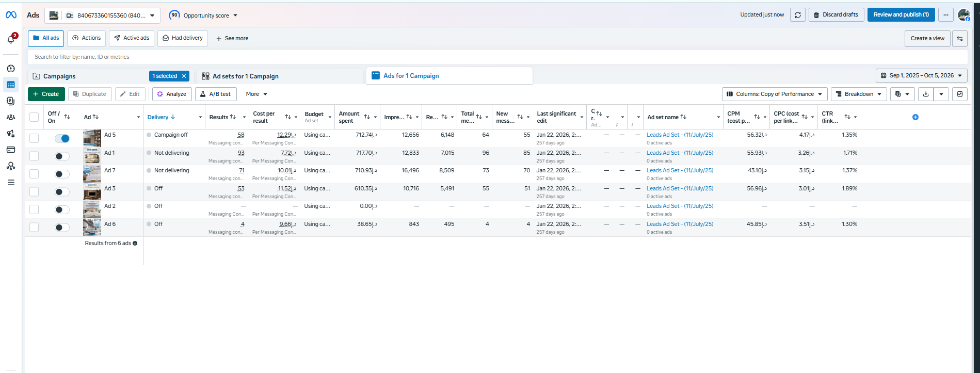The width and height of the screenshot is (980, 373).
Task: Open Columns: Copy of Performance dropdown
Action: point(775,94)
